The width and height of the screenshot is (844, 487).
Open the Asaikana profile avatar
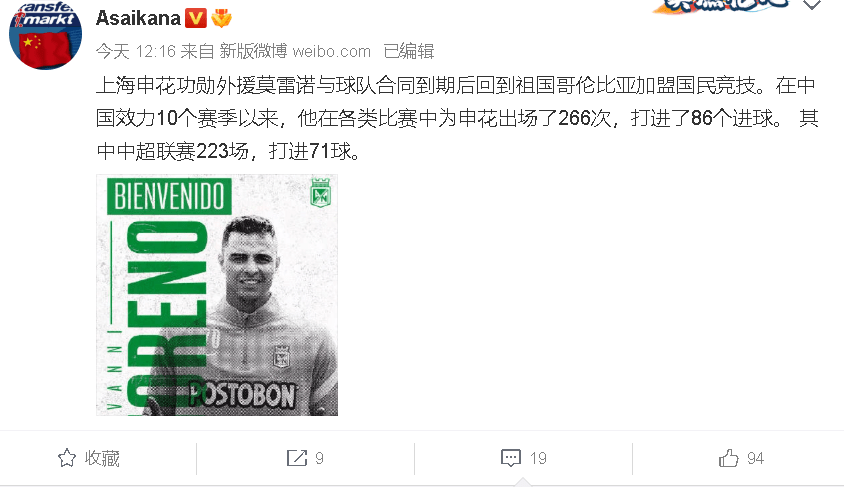pos(45,33)
